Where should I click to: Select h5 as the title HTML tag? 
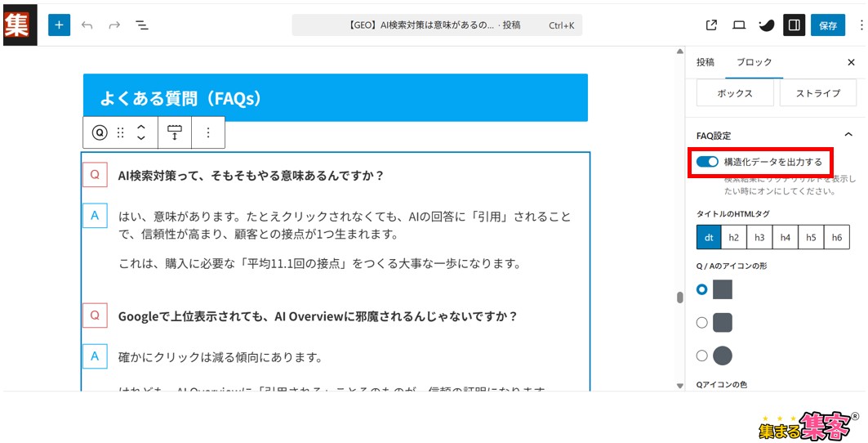(811, 237)
